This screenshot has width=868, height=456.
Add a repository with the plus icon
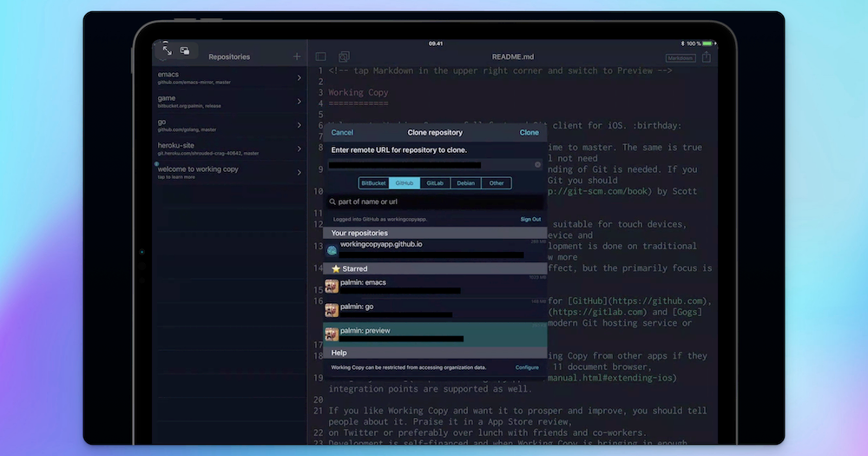pos(297,56)
